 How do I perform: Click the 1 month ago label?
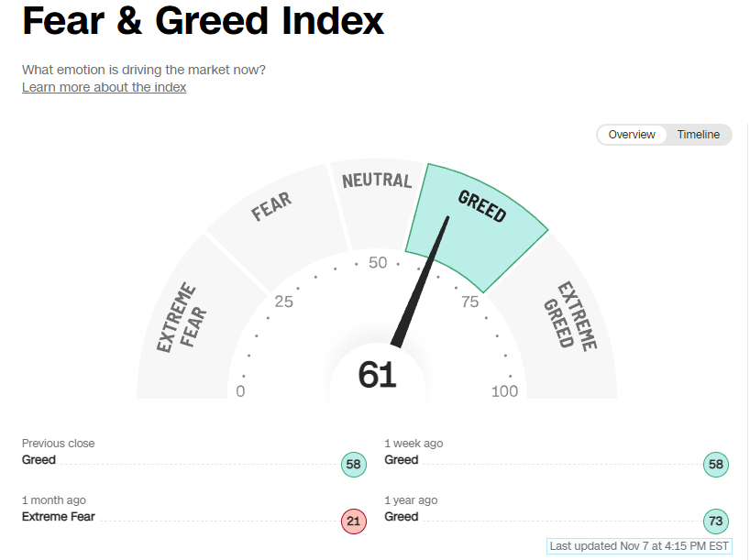click(54, 500)
